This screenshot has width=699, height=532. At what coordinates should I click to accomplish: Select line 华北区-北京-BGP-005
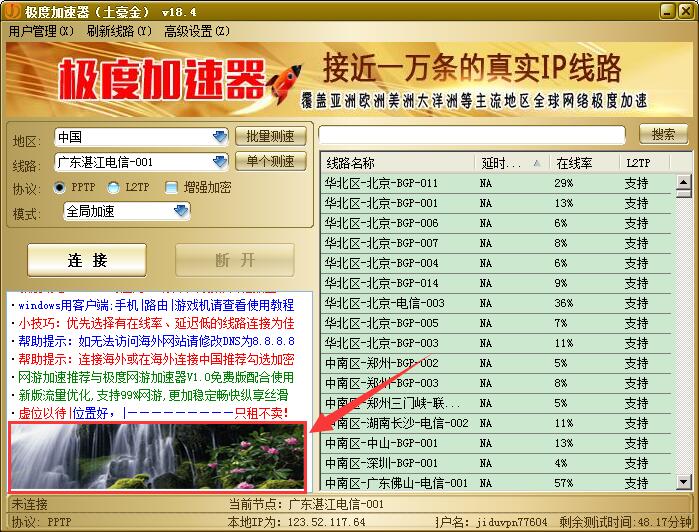[x=496, y=323]
